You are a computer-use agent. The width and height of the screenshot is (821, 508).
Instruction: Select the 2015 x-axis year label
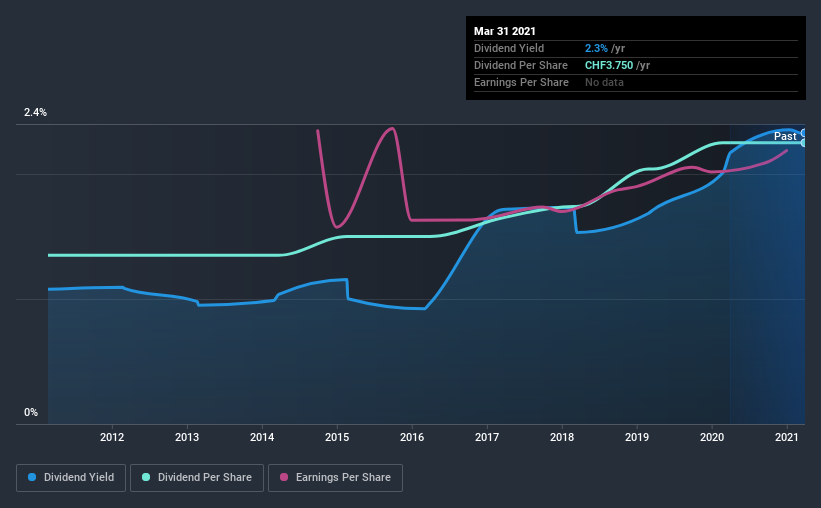pyautogui.click(x=337, y=437)
